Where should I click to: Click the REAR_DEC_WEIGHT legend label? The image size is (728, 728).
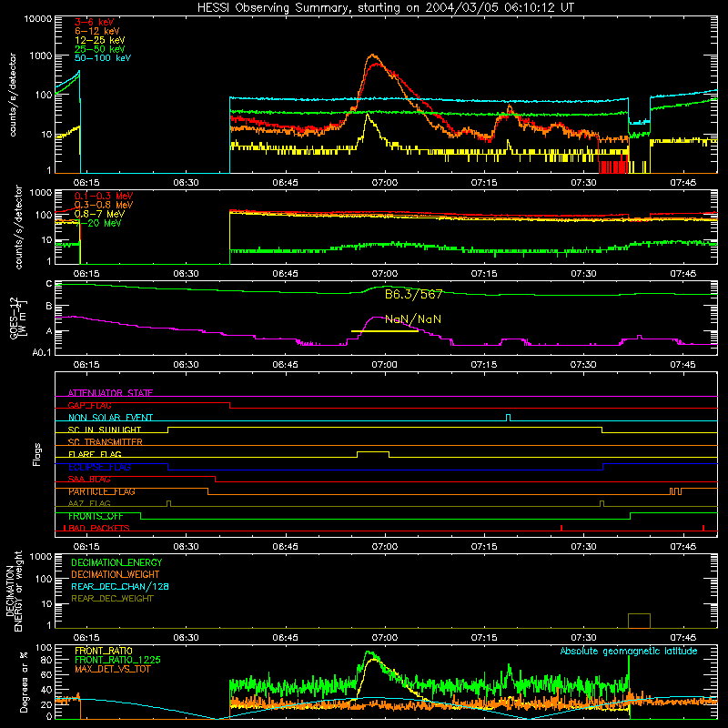point(112,599)
